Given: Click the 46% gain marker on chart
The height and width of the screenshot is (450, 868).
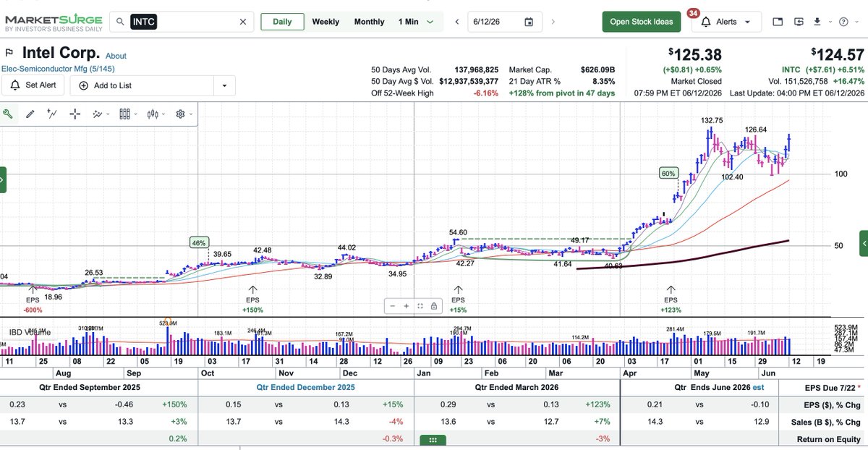Looking at the screenshot, I should [200, 242].
